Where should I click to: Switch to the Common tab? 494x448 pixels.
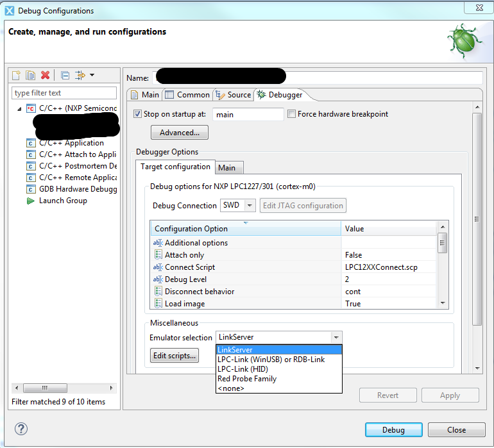point(188,95)
